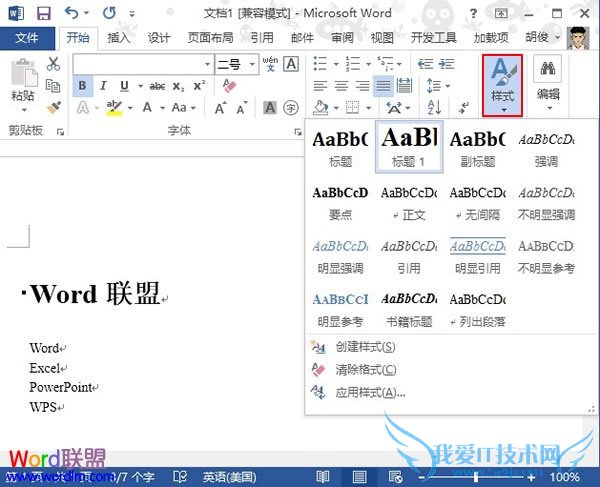Insert enclosed character (circled 字)

tap(291, 108)
